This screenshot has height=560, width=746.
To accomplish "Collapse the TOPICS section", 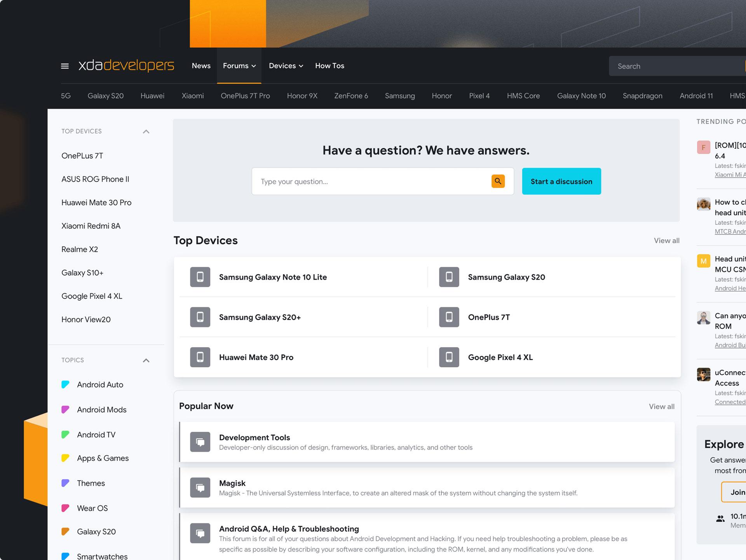I will click(x=146, y=360).
